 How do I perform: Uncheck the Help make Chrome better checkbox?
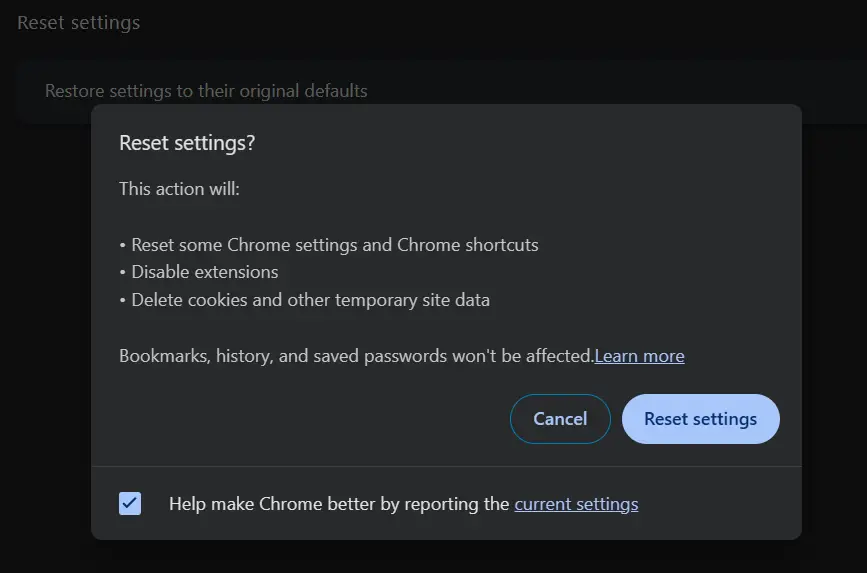pos(130,504)
